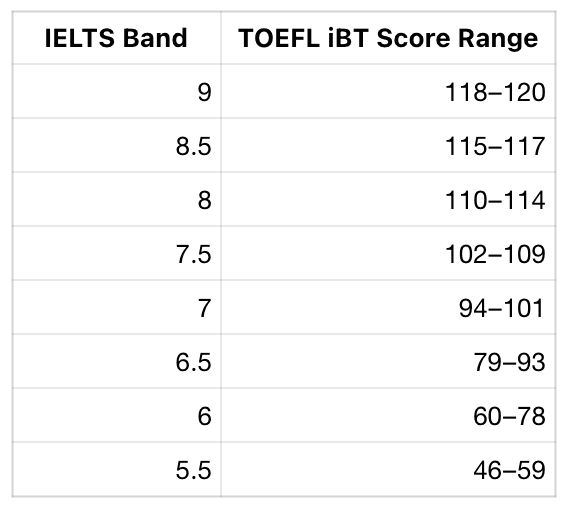Select the 79–93 score cell
The height and width of the screenshot is (510, 564).
click(x=388, y=361)
